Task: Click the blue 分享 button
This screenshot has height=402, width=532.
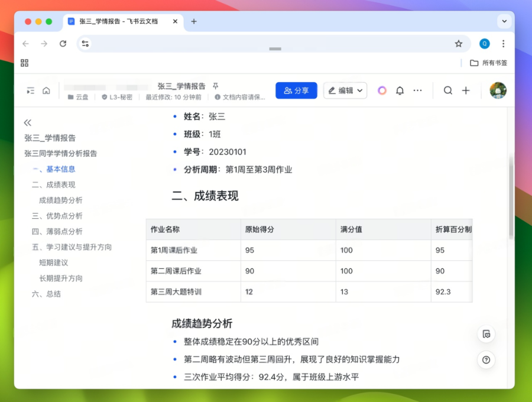Action: 296,90
